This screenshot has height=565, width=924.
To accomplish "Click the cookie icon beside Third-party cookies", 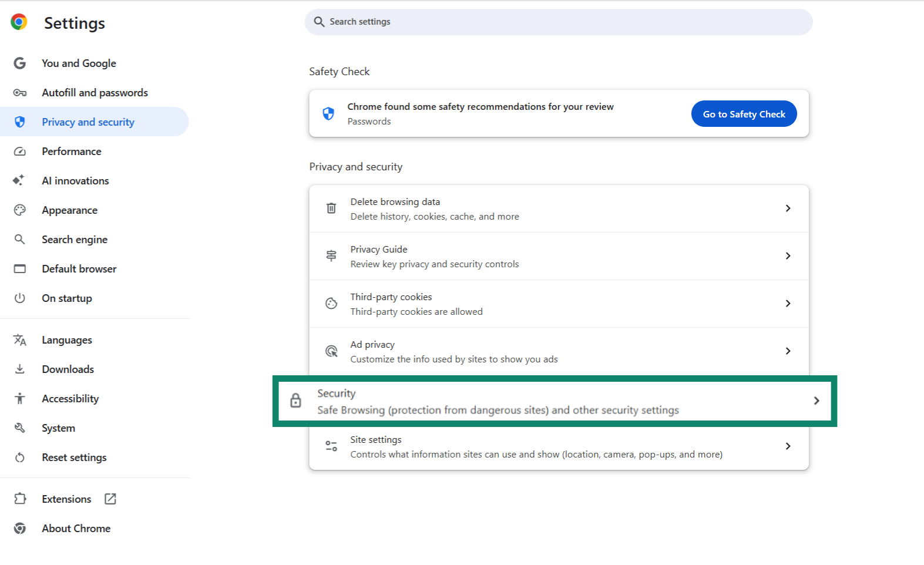I will point(331,304).
